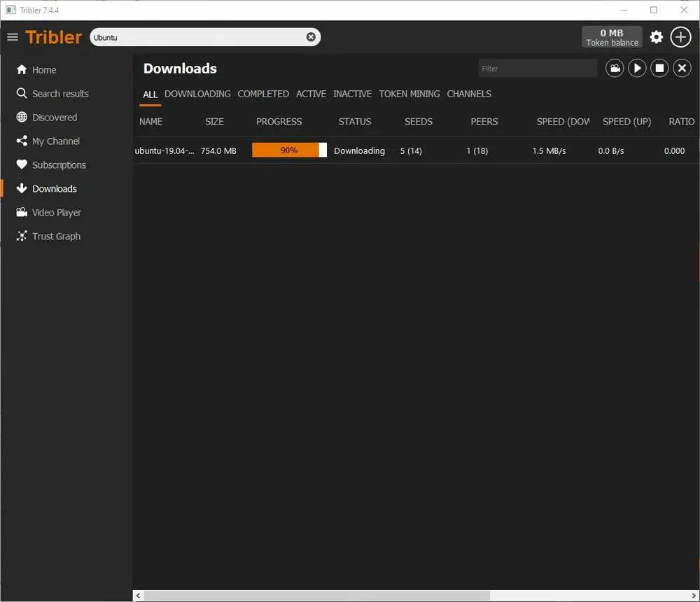Sort by SPEED (UP) column header
Screen dimensions: 700x602
pos(626,122)
